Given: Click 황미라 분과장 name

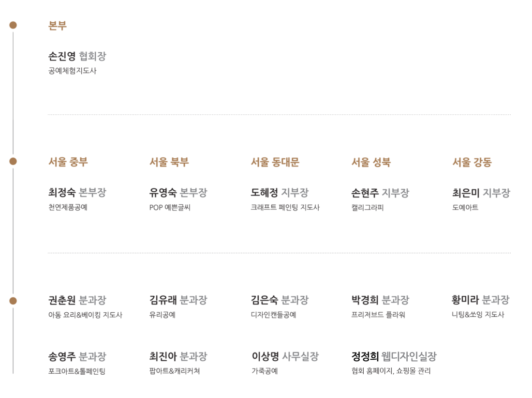Looking at the screenshot, I should tap(480, 300).
